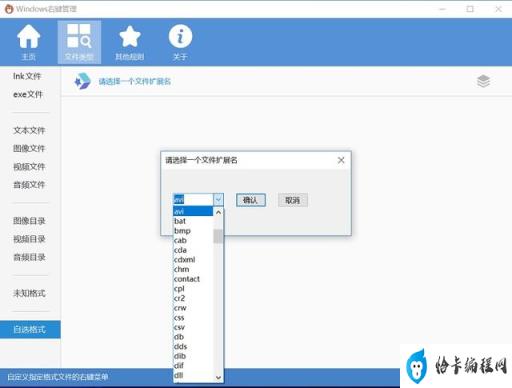Select exe文件 in the sidebar
512x388 pixels.
[28, 95]
